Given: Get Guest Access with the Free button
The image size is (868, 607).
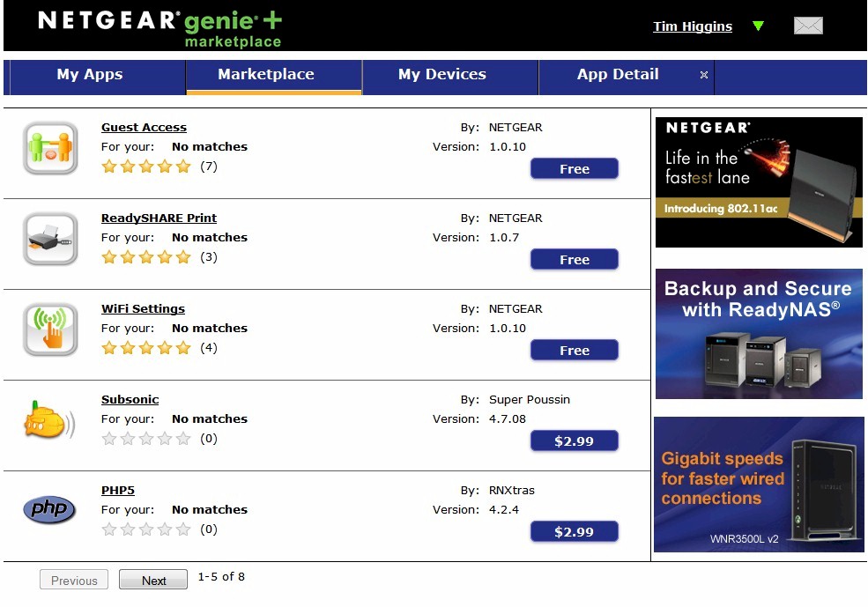Looking at the screenshot, I should 574,169.
